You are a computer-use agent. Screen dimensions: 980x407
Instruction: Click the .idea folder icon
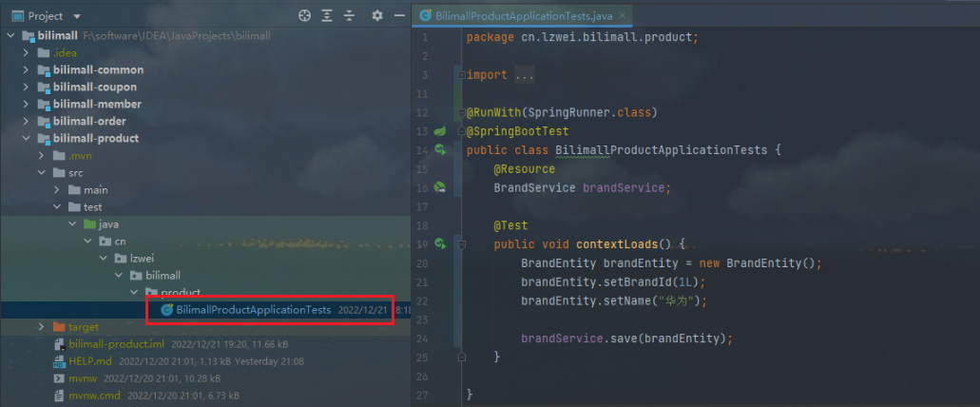pyautogui.click(x=44, y=53)
